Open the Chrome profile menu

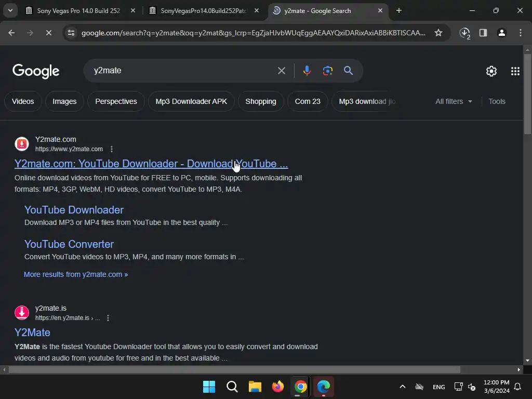(501, 33)
